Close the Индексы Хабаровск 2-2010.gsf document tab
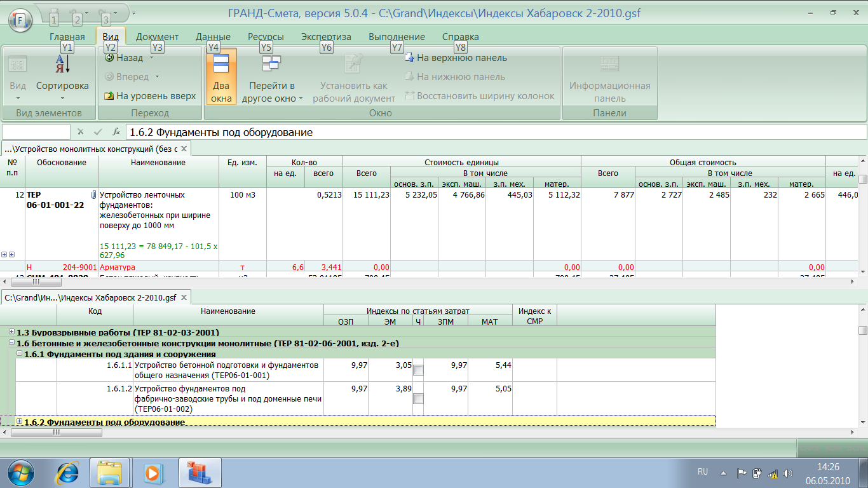Screen dimensions: 868x488 point(184,297)
